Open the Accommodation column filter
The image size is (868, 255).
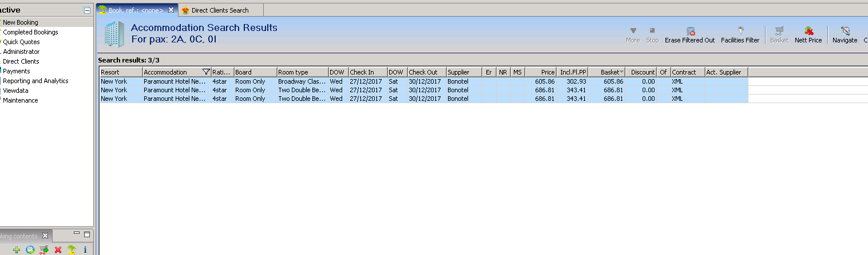click(x=206, y=72)
